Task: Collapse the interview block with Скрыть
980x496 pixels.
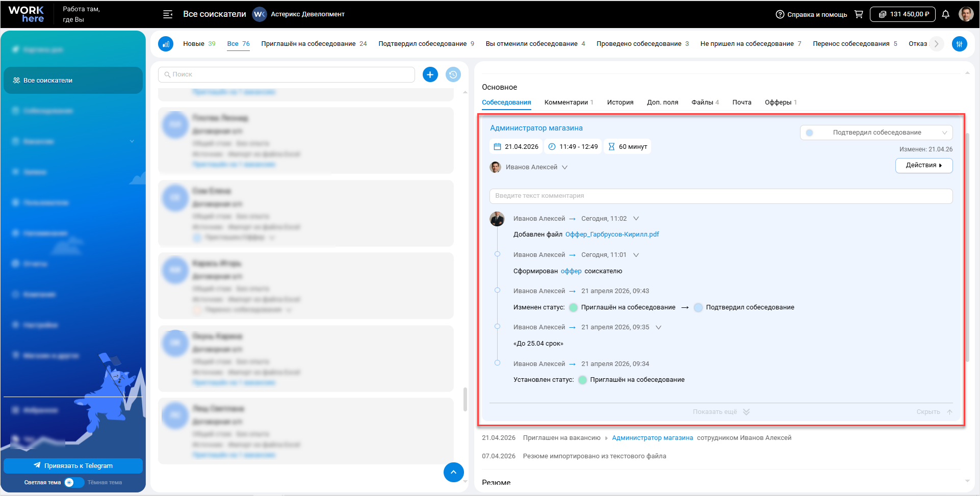Action: [934, 412]
